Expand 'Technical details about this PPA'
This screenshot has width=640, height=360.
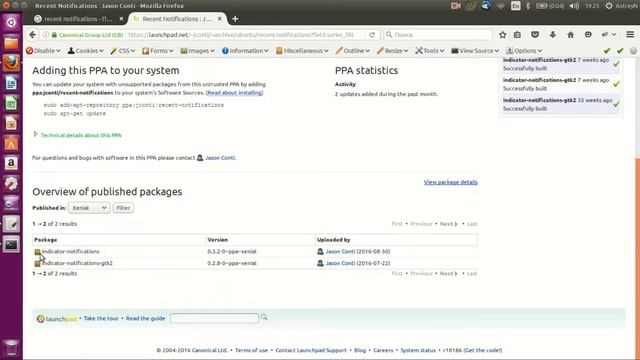(81, 135)
